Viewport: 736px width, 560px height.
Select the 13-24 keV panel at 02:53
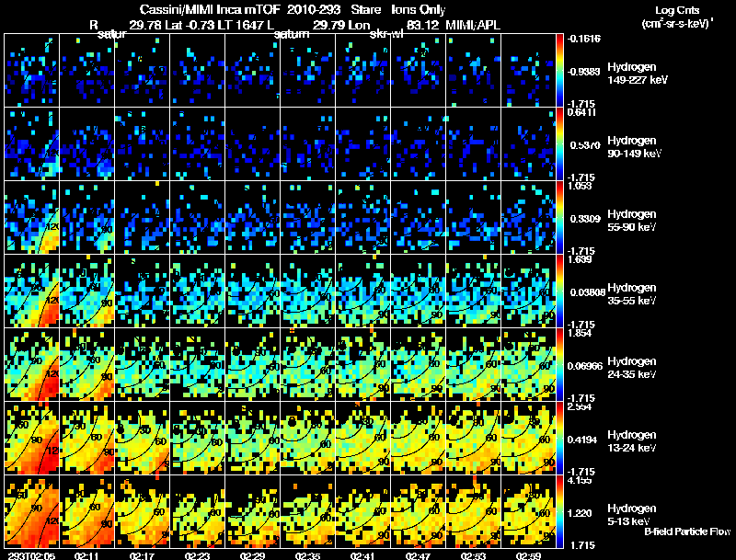click(x=474, y=438)
